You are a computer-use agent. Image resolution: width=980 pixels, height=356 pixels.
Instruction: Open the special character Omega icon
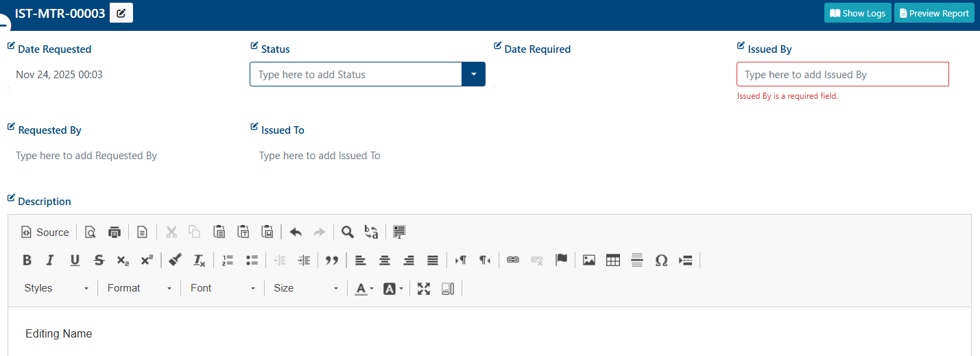[661, 261]
